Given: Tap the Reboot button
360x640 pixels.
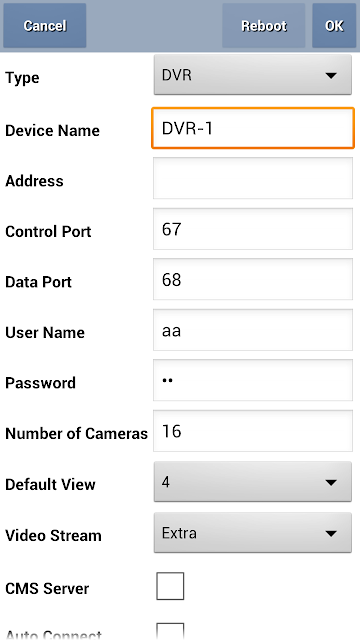Looking at the screenshot, I should tap(264, 26).
